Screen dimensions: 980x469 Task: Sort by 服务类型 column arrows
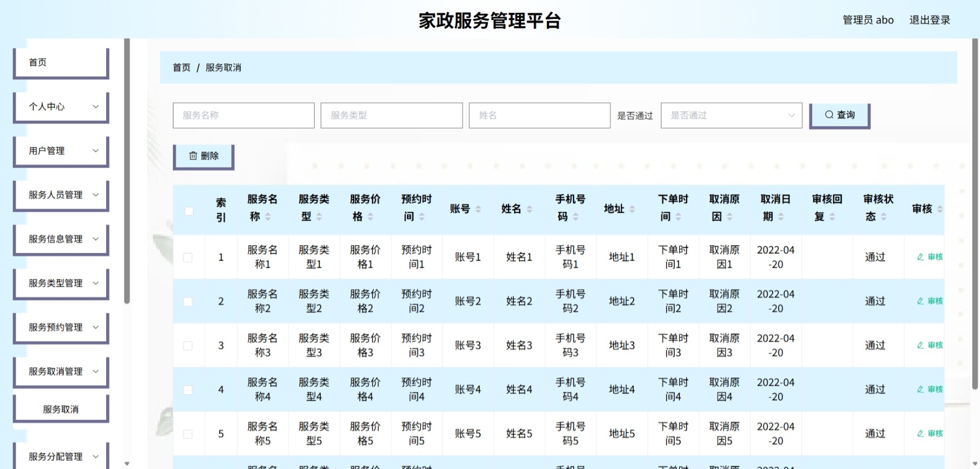click(x=319, y=217)
